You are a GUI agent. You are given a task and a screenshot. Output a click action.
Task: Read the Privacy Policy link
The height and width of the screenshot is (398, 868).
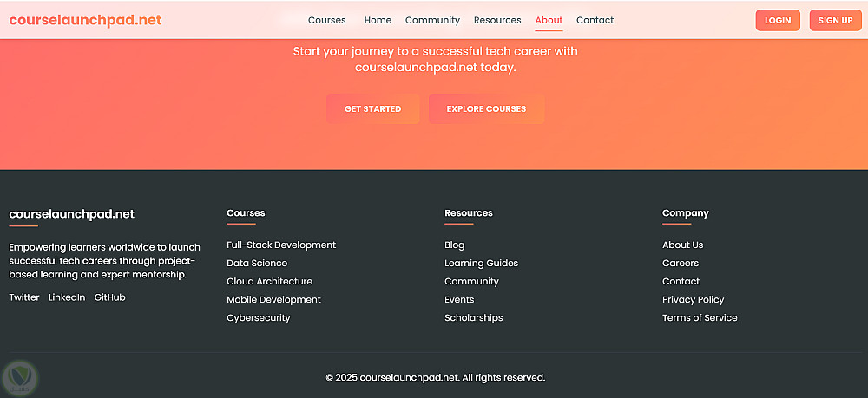pos(693,300)
